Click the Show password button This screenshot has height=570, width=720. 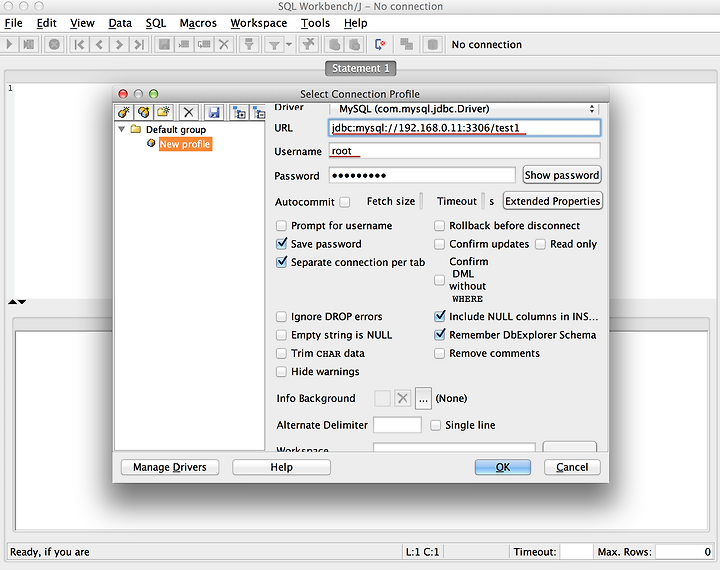[562, 175]
